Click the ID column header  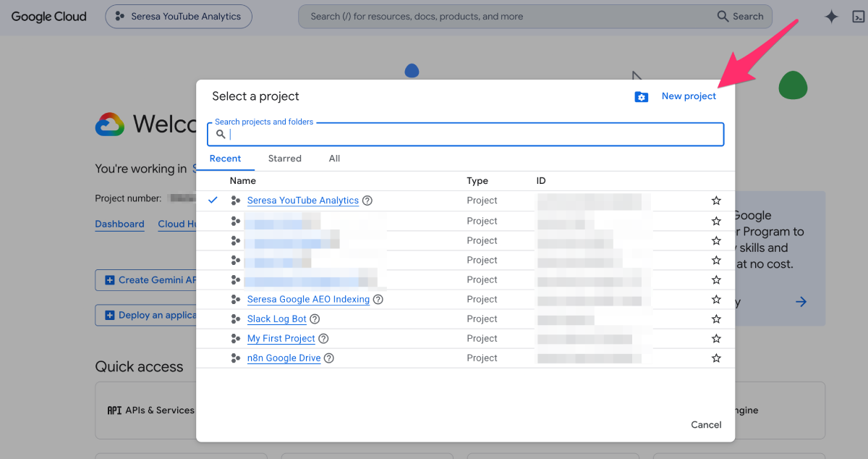[541, 181]
